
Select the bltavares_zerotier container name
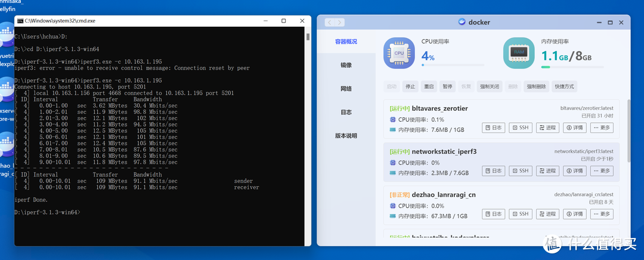440,109
